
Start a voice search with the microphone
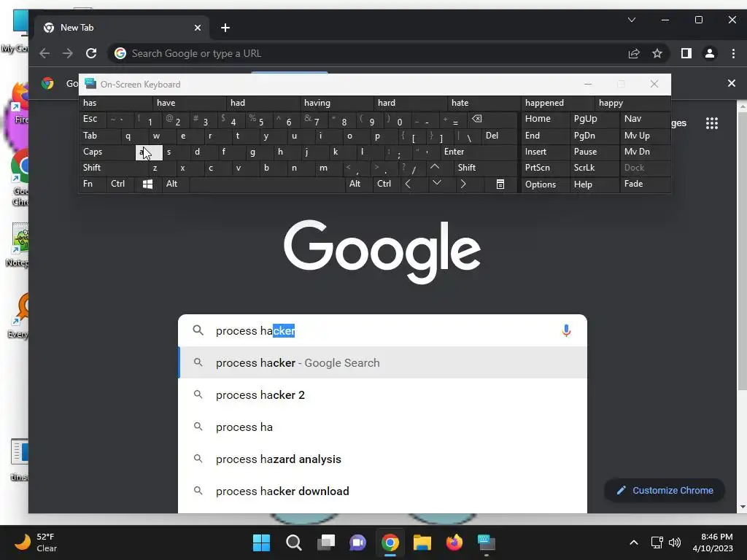coord(566,330)
